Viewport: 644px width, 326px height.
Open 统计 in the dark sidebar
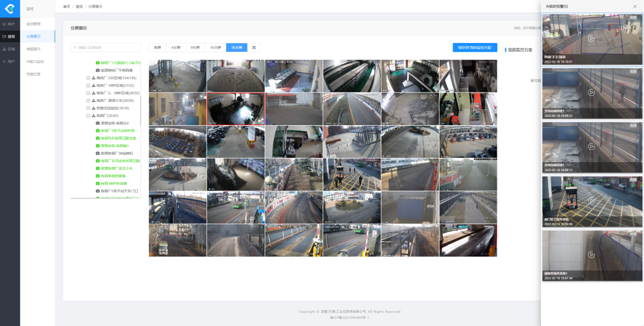10,24
